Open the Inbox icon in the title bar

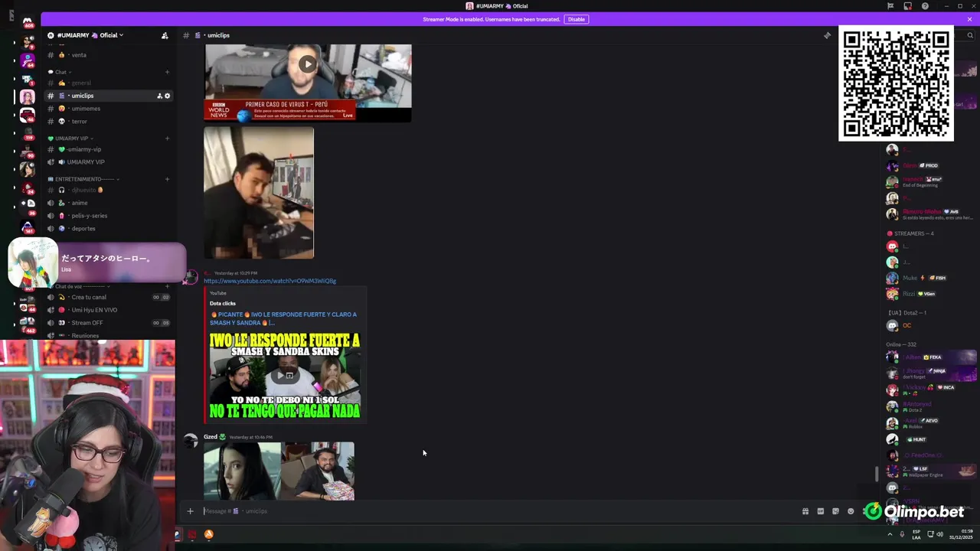click(907, 6)
